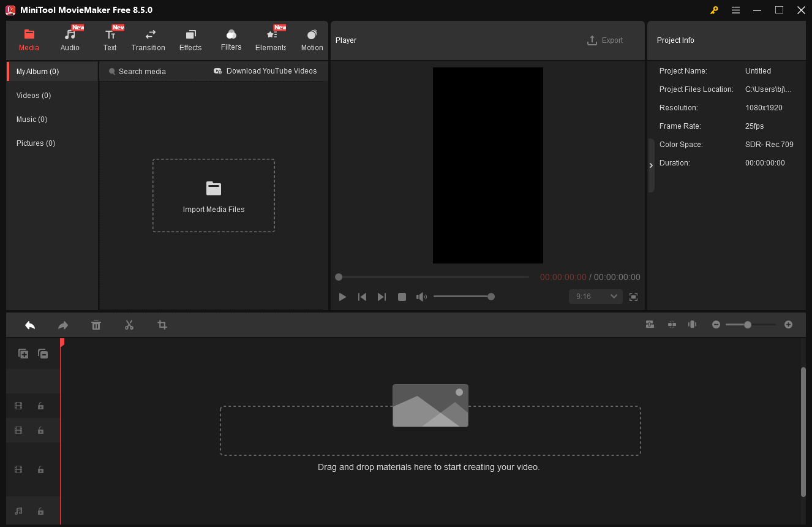The width and height of the screenshot is (812, 527).
Task: Open the 9:16 aspect ratio dropdown
Action: click(x=595, y=297)
